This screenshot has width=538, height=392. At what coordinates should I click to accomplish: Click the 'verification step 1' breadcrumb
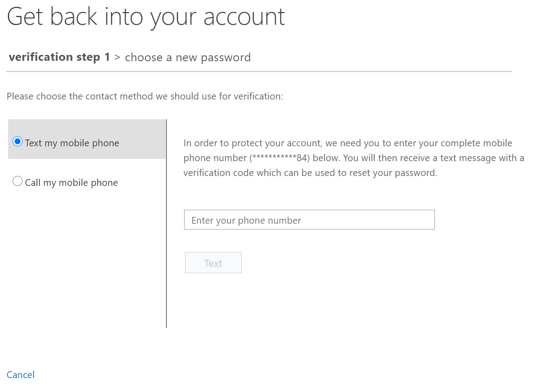coord(59,57)
